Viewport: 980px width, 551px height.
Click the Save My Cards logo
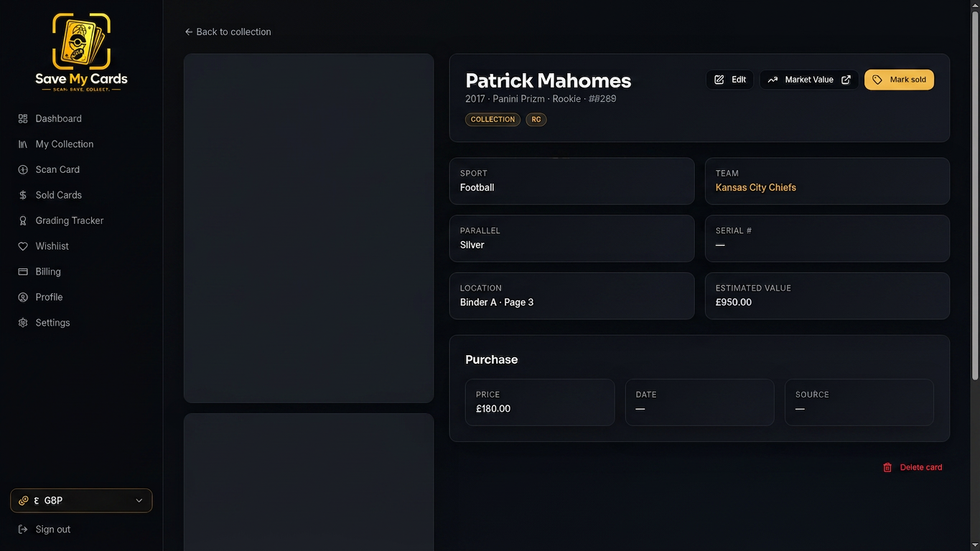click(81, 52)
